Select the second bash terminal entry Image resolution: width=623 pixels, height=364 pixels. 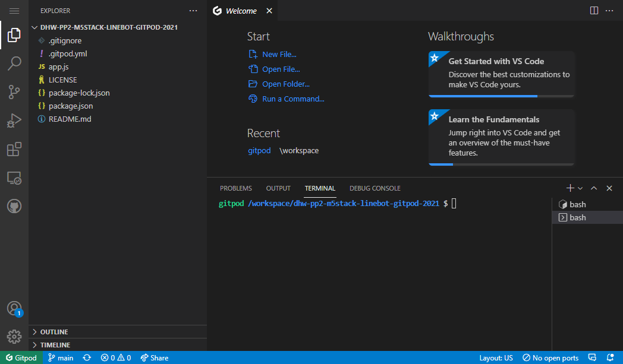tap(587, 217)
